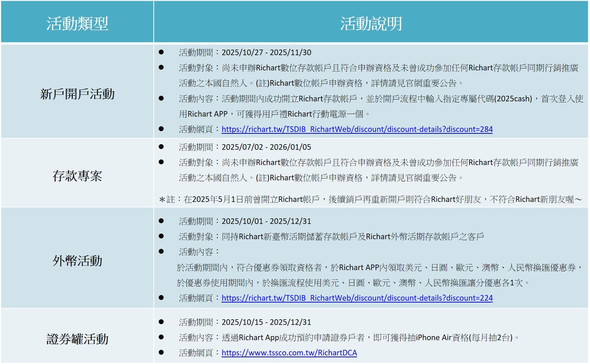This screenshot has width=590, height=364.
Task: Click the period 2025/10/27 - 2025/11/30
Action: click(266, 53)
